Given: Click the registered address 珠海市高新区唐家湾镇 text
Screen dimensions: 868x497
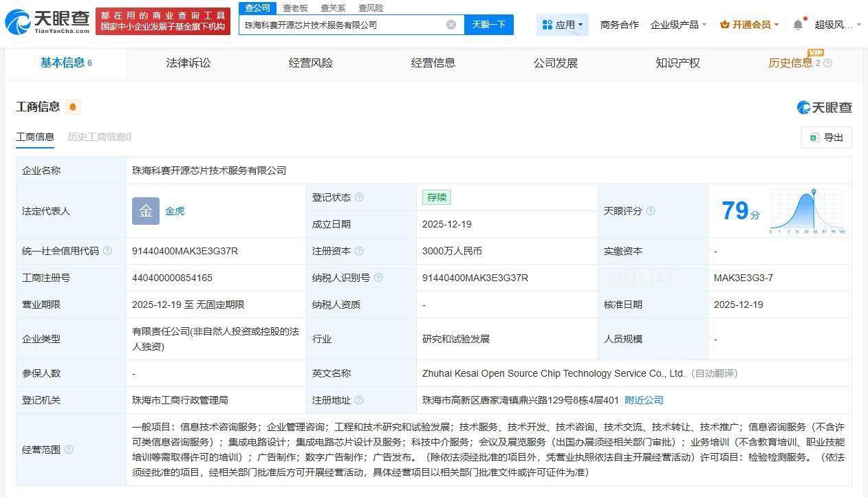Looking at the screenshot, I should tap(521, 400).
